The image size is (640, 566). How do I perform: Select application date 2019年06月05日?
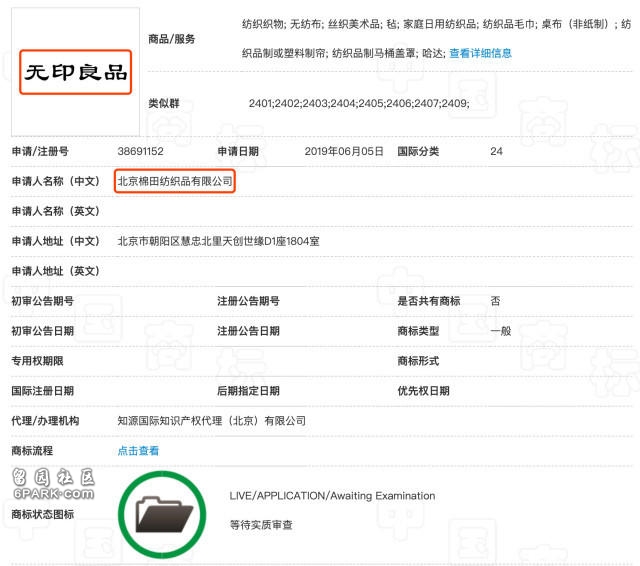click(x=344, y=151)
